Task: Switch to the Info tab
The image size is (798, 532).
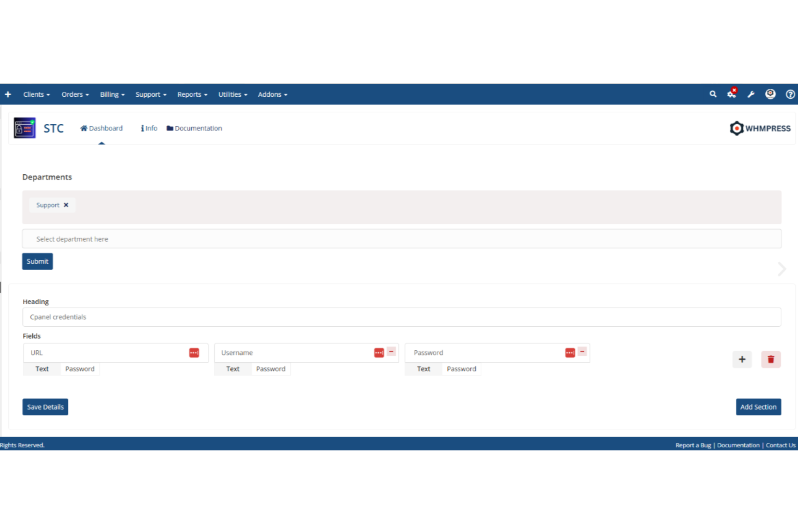Action: tap(149, 128)
